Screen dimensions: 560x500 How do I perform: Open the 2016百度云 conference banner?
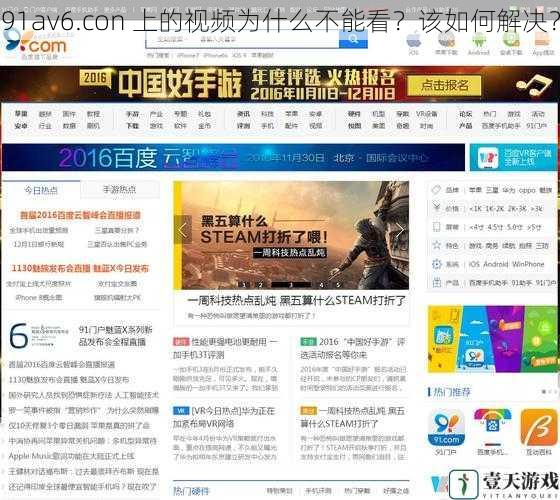pyautogui.click(x=234, y=157)
